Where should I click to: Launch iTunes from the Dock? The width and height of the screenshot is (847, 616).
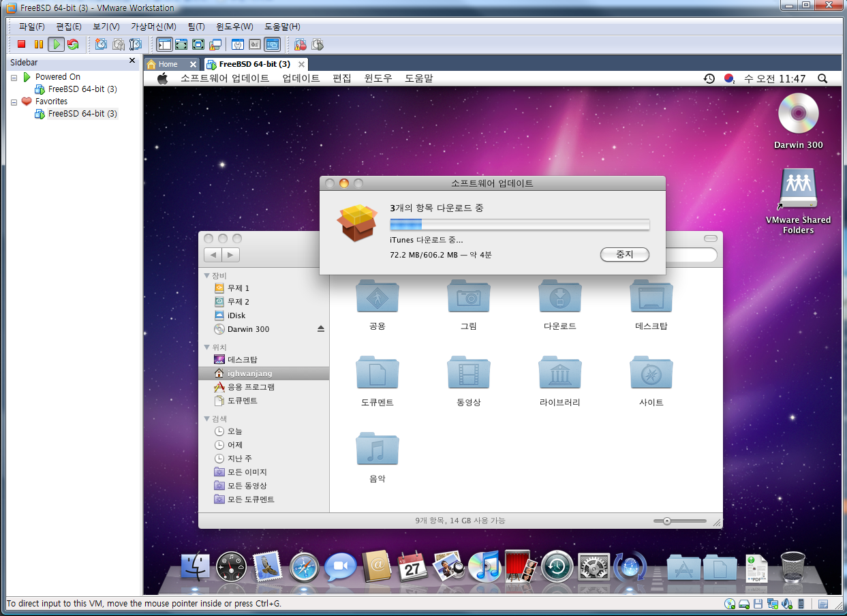(x=484, y=567)
